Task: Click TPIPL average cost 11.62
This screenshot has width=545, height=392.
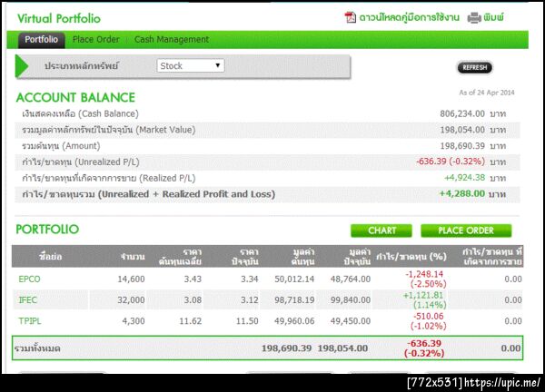Action: click(x=191, y=321)
